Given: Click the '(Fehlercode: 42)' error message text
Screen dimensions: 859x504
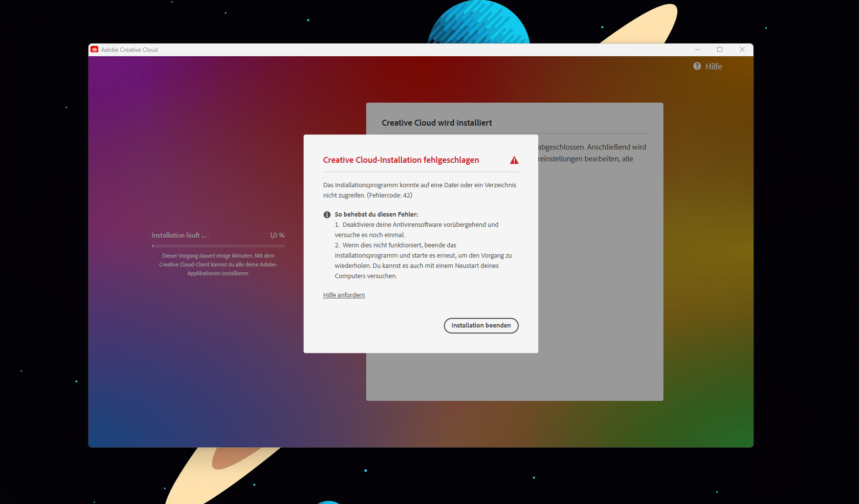Looking at the screenshot, I should pos(390,195).
